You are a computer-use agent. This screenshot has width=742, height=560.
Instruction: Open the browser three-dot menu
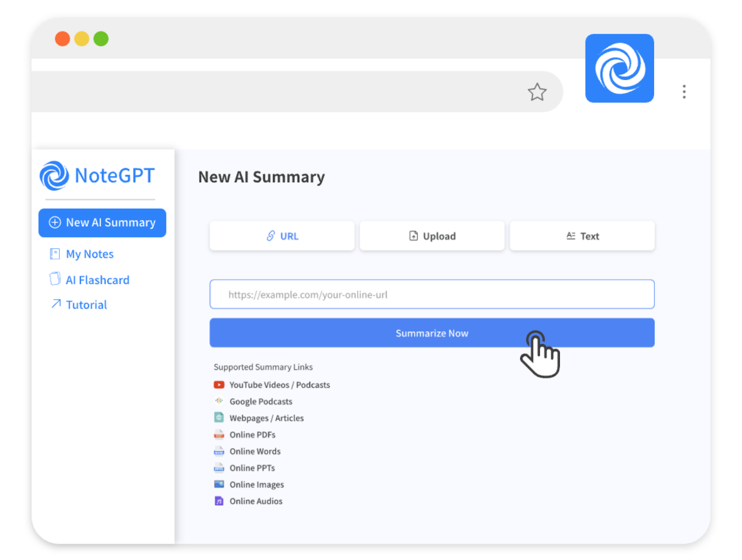684,92
